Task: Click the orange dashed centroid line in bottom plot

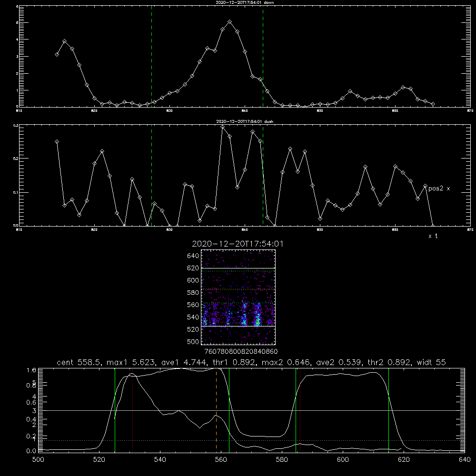Action: [216, 410]
